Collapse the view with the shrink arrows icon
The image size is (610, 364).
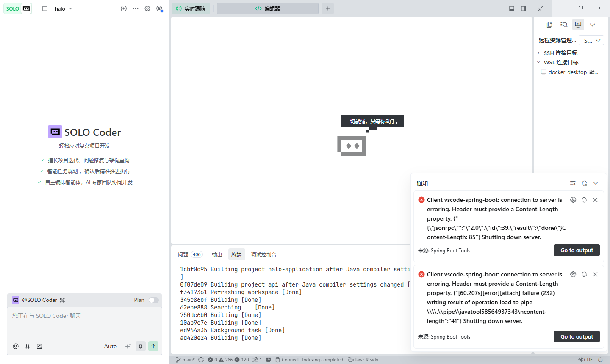pyautogui.click(x=541, y=8)
